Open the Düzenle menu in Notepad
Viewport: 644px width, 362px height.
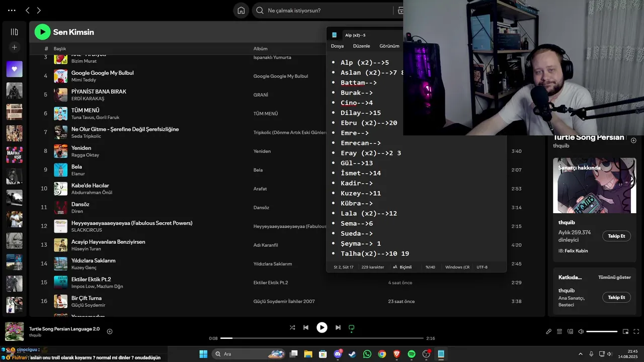361,46
